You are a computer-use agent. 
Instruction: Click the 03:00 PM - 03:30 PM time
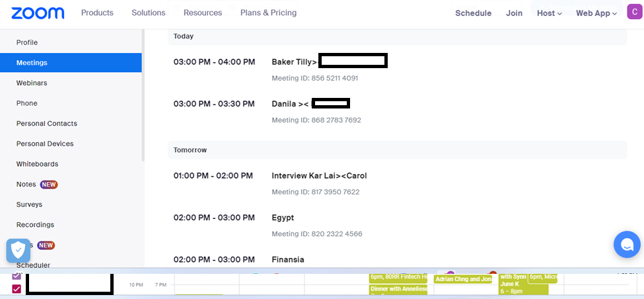214,104
